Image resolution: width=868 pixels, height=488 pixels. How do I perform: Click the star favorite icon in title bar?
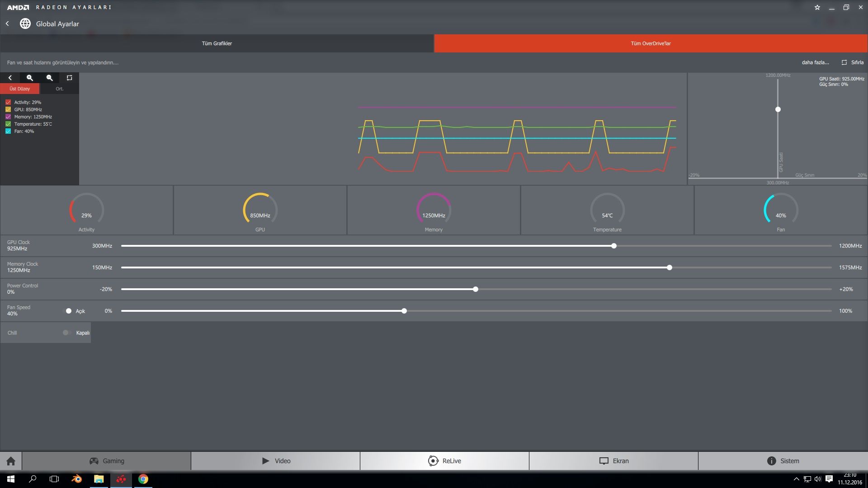tap(817, 7)
